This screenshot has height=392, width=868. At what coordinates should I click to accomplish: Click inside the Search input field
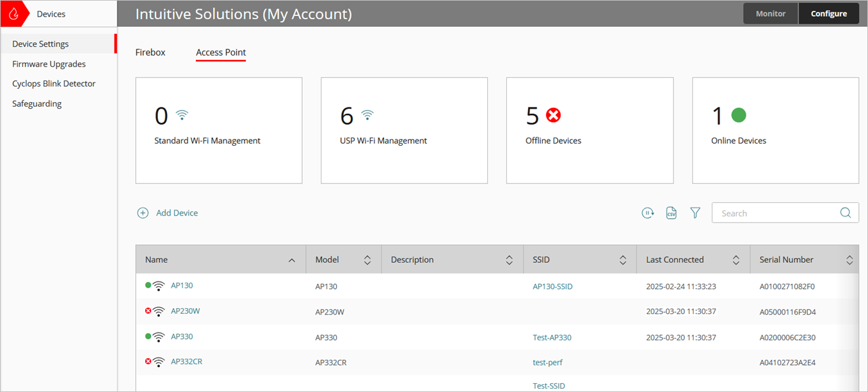coord(775,212)
